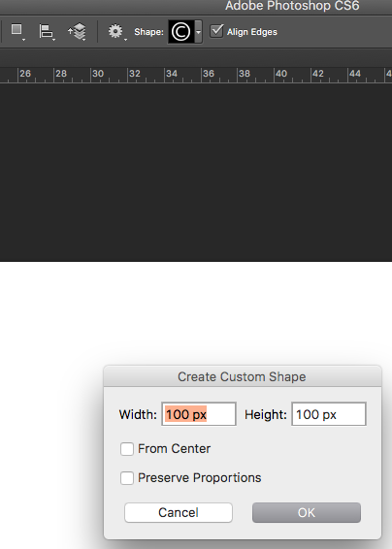Click the copyright symbol shape thumbnail
The image size is (392, 549).
click(180, 32)
